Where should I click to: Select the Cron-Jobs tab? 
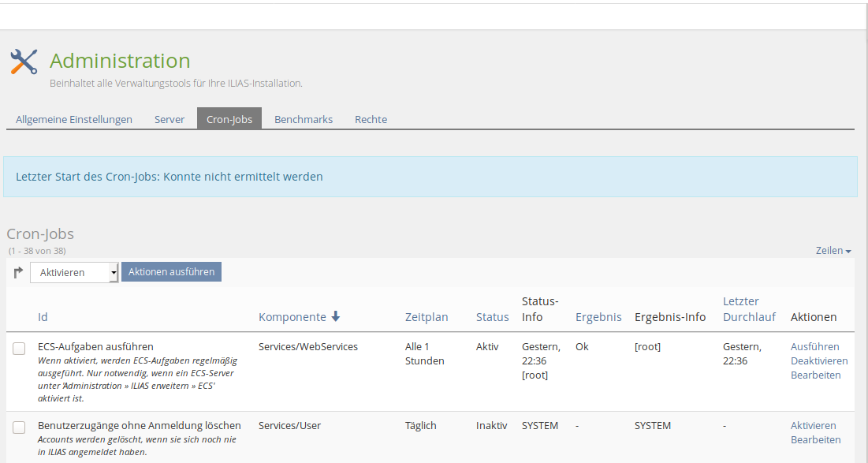[229, 119]
